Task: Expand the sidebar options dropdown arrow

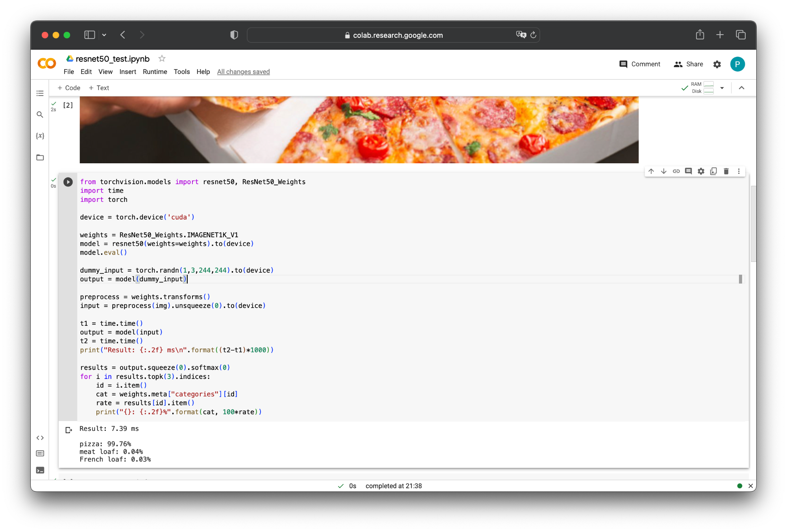Action: point(104,35)
